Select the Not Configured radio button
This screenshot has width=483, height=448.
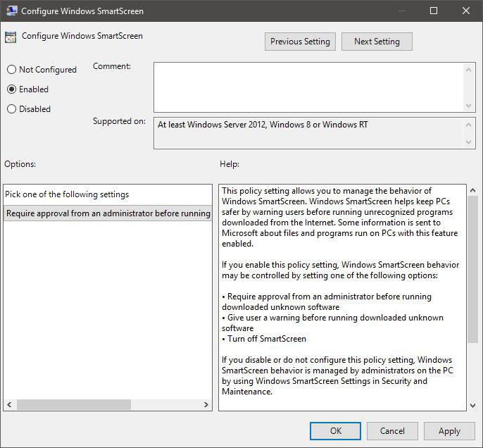click(x=42, y=70)
